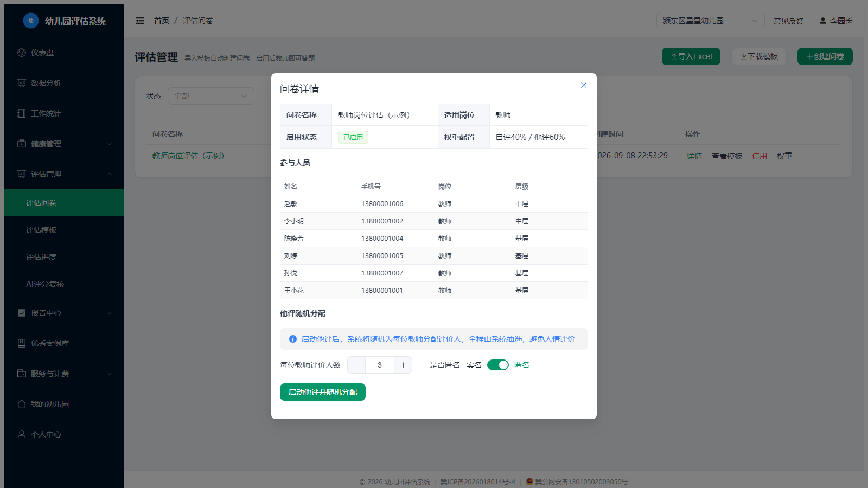Toggle the 实名/匿名 switch
This screenshot has height=488, width=868.
coord(497,365)
